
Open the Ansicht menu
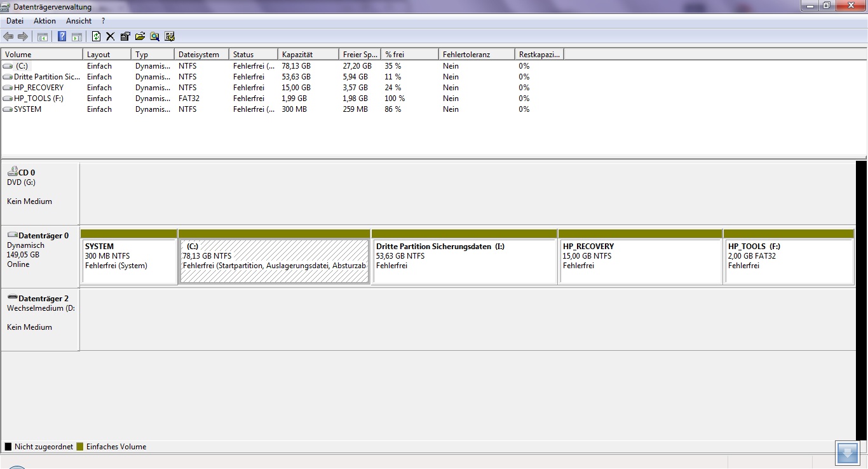(x=79, y=21)
